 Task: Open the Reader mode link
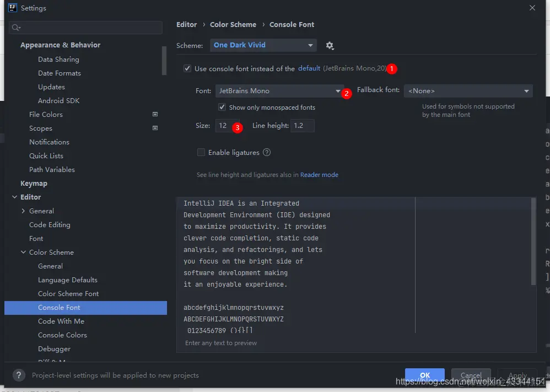[x=319, y=175]
